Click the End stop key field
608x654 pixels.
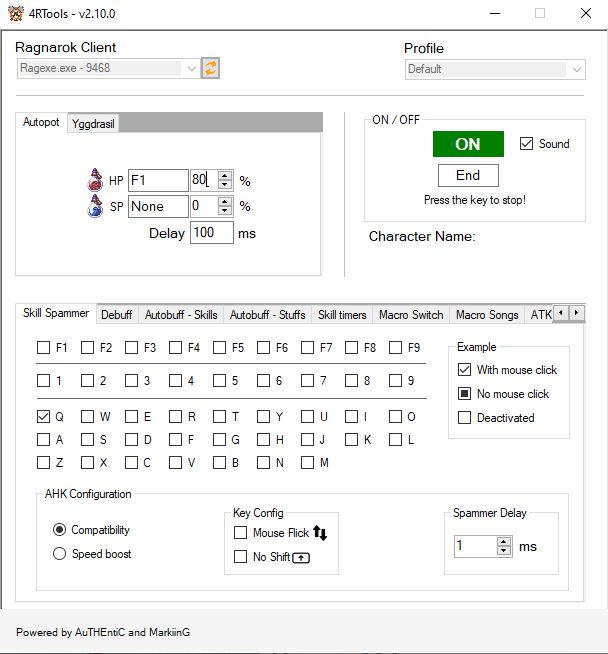click(468, 175)
